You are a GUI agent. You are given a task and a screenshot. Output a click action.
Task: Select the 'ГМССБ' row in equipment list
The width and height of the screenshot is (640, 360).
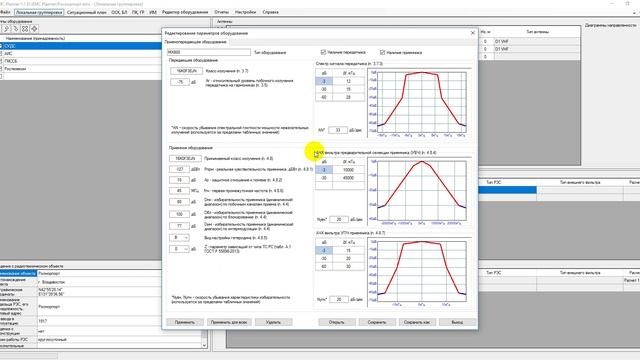coord(82,61)
